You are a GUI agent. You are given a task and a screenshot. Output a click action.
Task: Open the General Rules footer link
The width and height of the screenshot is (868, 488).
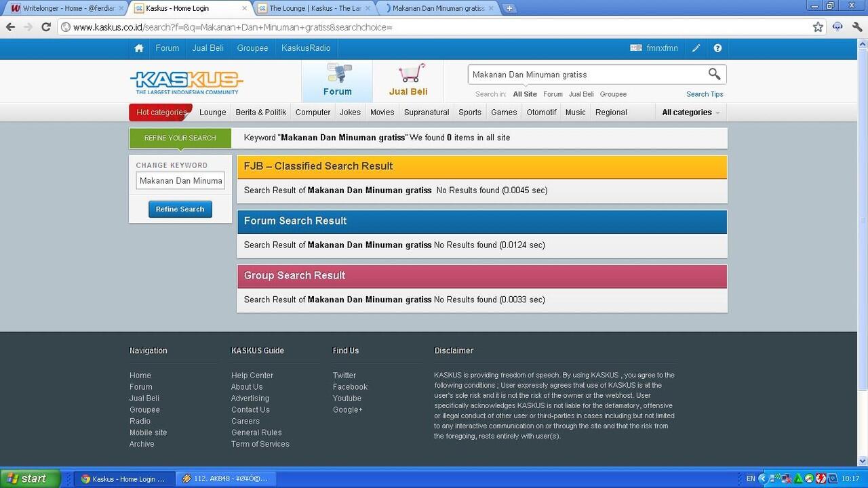coord(256,432)
